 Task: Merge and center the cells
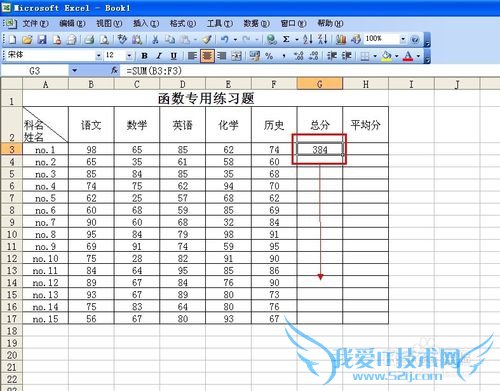(x=236, y=56)
